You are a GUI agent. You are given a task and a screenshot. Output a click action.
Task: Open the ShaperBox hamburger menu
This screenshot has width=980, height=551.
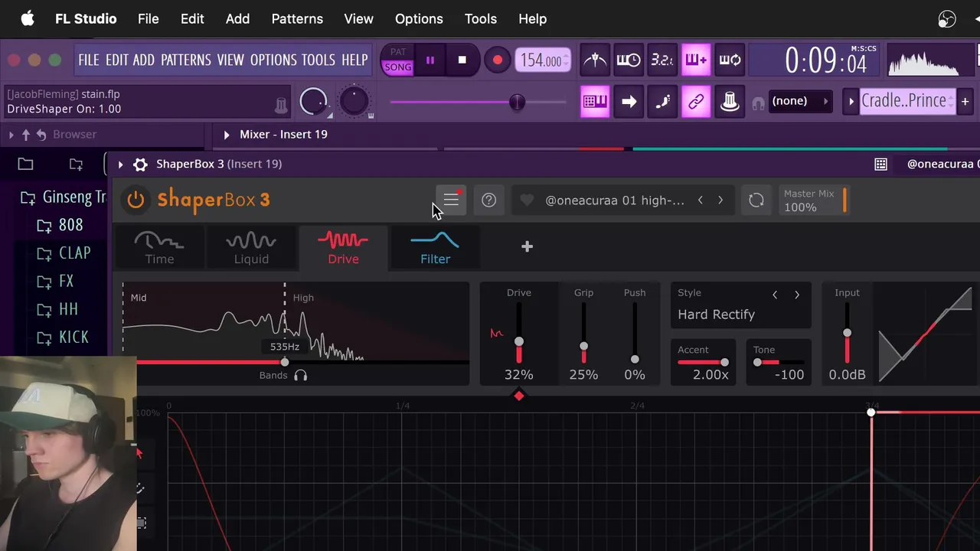(451, 201)
